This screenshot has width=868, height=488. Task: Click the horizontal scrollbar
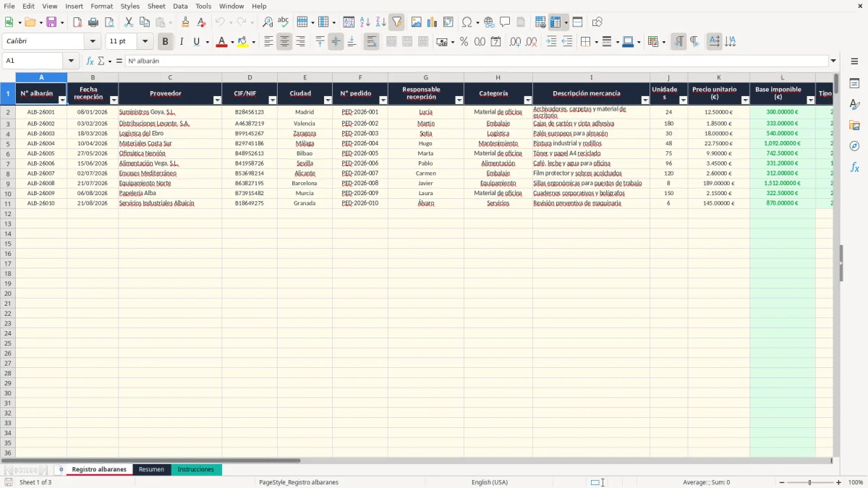[x=150, y=460]
